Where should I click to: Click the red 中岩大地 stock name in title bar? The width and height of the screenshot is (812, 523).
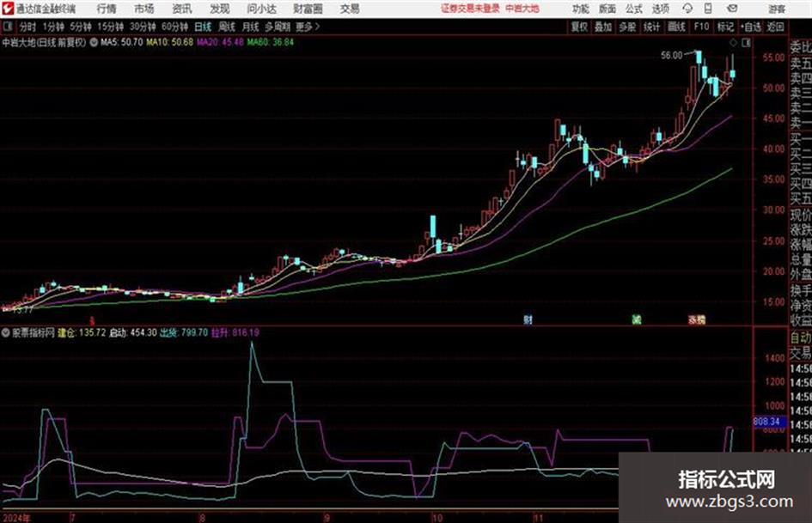click(522, 9)
